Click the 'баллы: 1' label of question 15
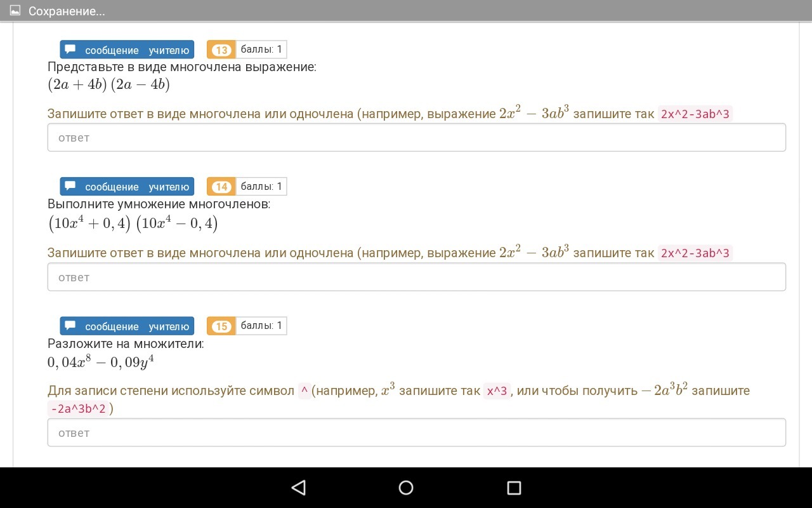Viewport: 812px width, 508px height. coord(261,326)
